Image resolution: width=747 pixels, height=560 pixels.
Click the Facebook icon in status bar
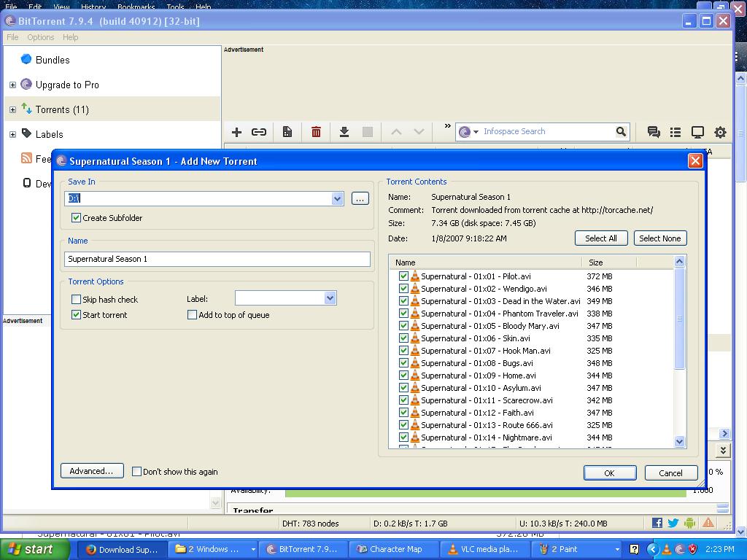coord(657,523)
